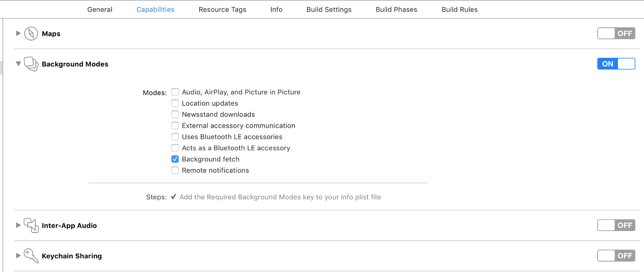Expand the Keychain Sharing disclosure triangle
This screenshot has height=272, width=644.
pyautogui.click(x=18, y=256)
